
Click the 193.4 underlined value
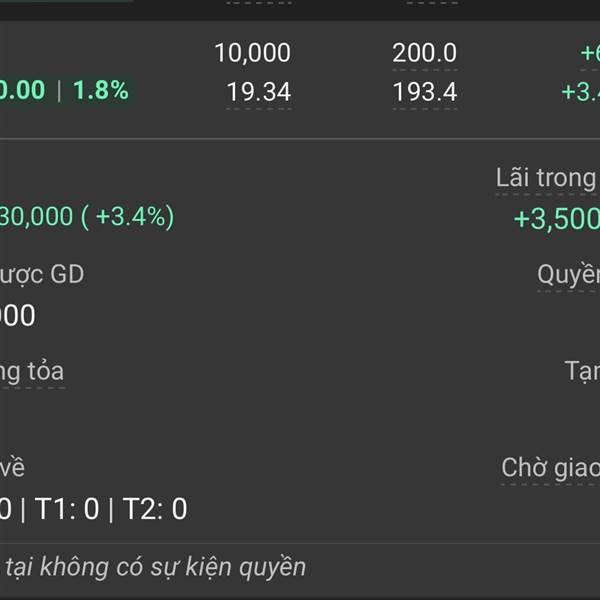pyautogui.click(x=425, y=92)
